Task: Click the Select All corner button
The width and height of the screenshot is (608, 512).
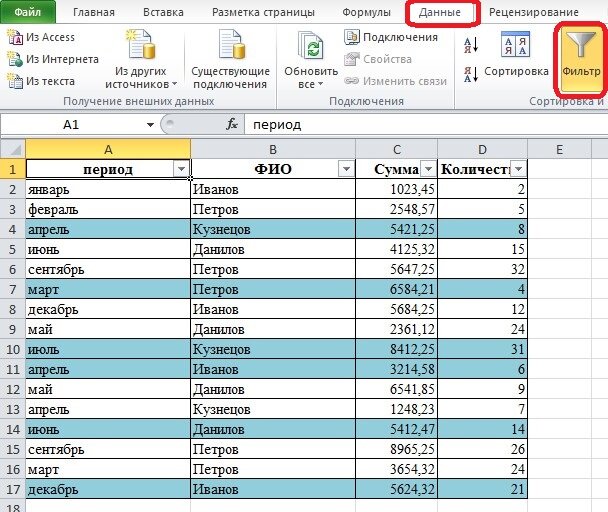Action: click(13, 149)
